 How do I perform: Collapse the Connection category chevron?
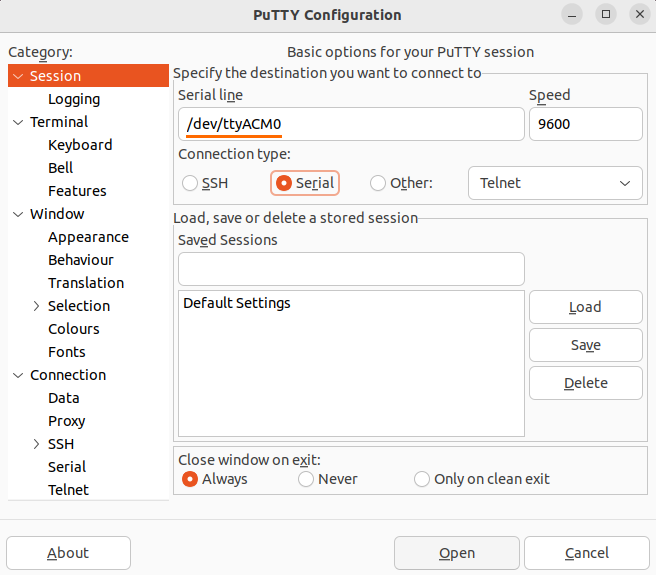click(18, 375)
